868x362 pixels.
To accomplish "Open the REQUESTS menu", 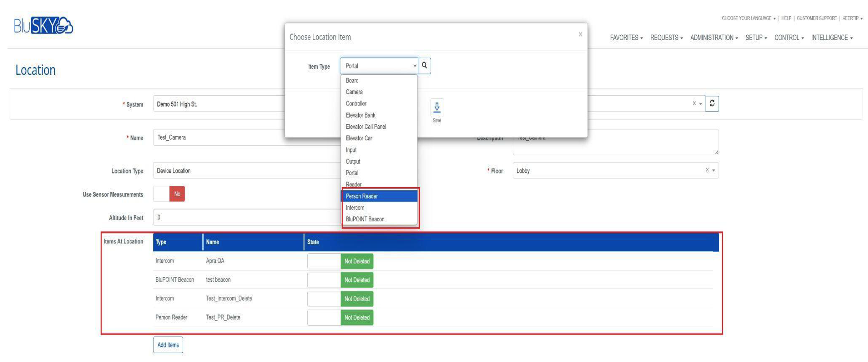I will coord(666,38).
